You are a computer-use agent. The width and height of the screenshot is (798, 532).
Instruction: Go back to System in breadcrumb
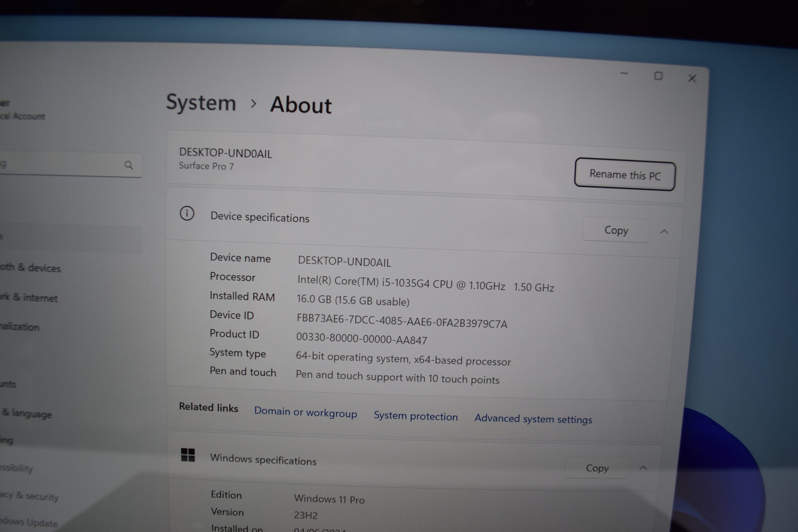pos(201,103)
